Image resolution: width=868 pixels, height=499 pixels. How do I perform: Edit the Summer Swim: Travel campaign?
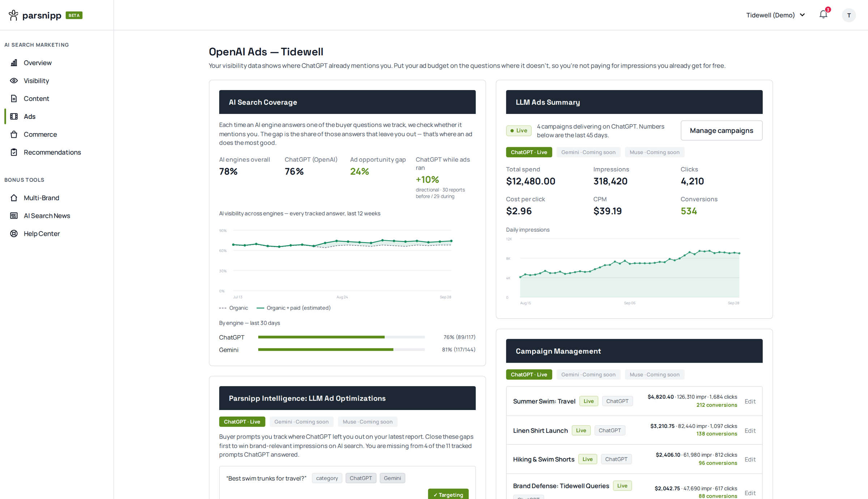click(750, 401)
